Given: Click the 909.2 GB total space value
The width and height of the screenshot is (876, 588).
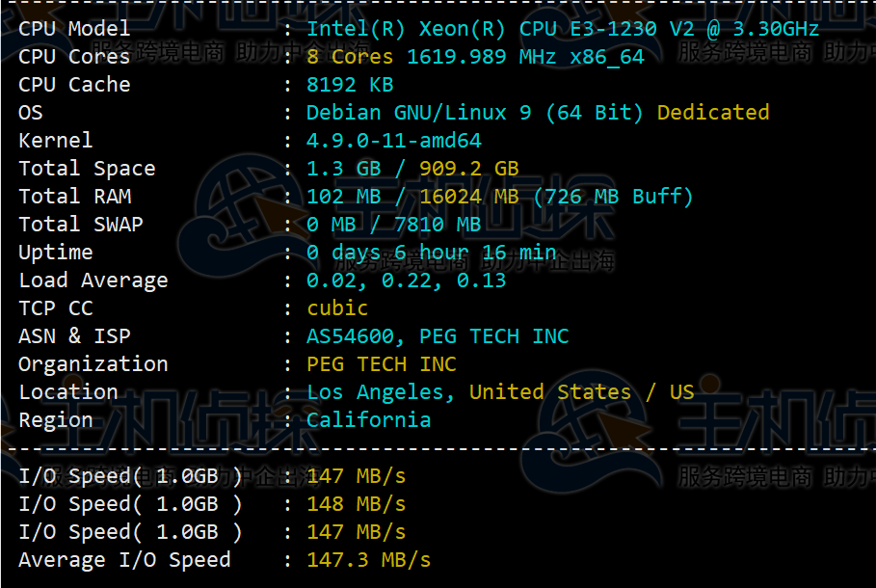Looking at the screenshot, I should coord(468,169).
